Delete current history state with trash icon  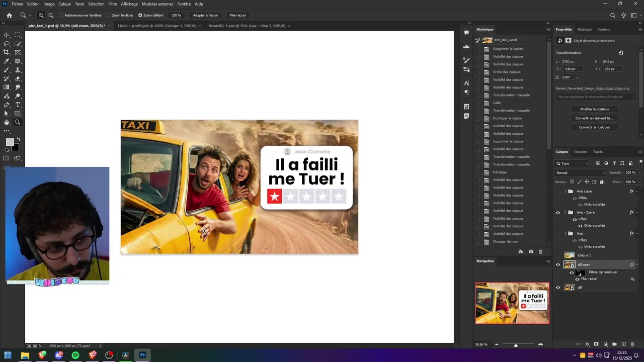tap(541, 251)
